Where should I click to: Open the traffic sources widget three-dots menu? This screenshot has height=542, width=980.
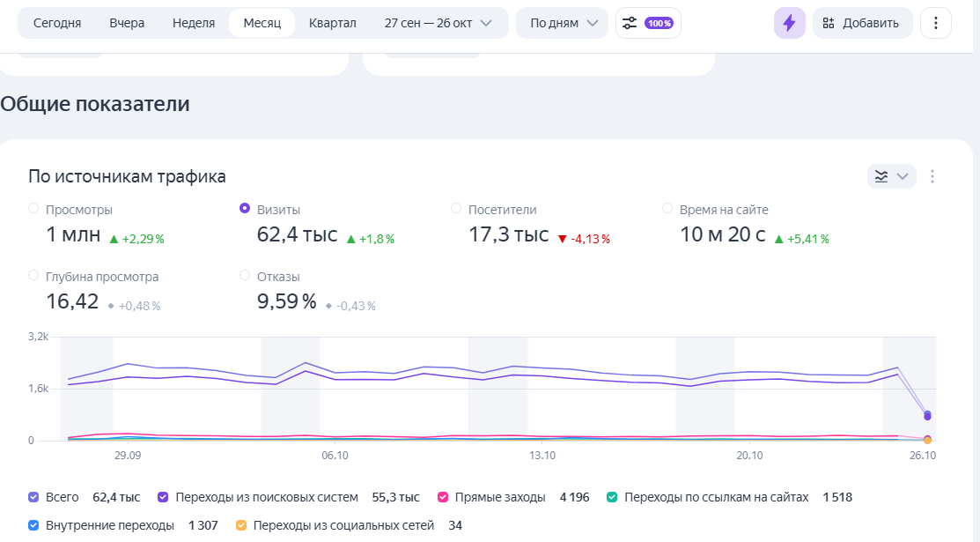point(932,176)
